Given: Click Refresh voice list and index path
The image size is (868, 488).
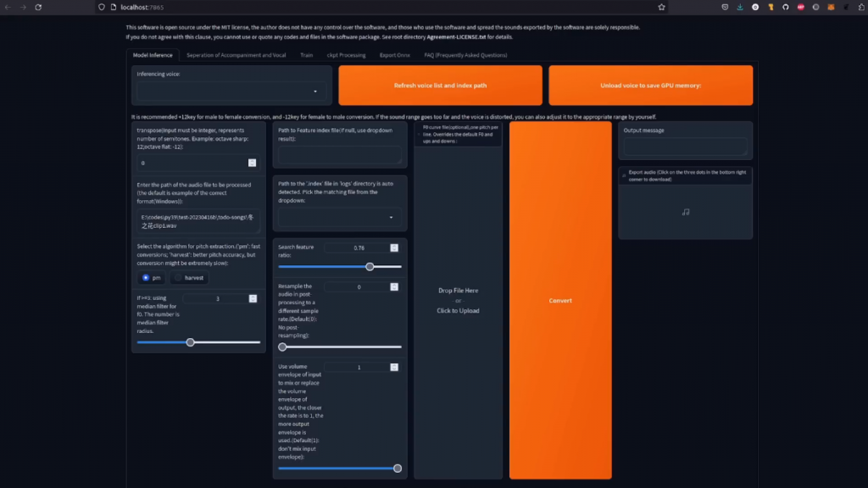Looking at the screenshot, I should point(440,86).
